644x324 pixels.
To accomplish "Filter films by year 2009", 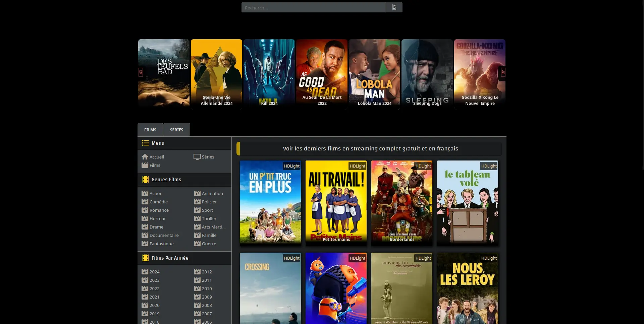I will (207, 297).
